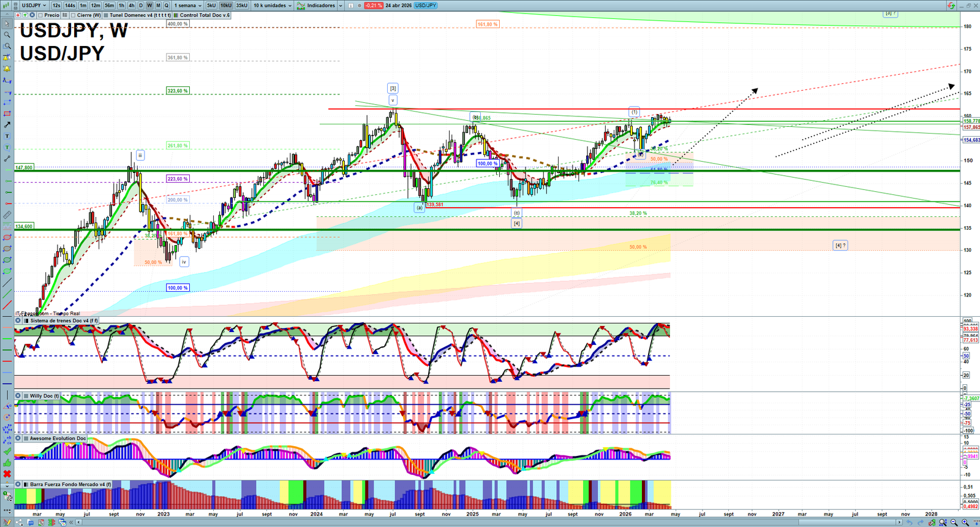Image resolution: width=980 pixels, height=527 pixels.
Task: Open the USDJPY symbol dropdown
Action: tap(34, 6)
